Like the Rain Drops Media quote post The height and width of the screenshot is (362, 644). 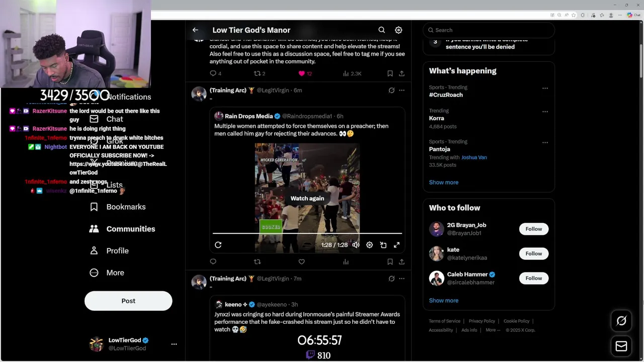(x=301, y=261)
